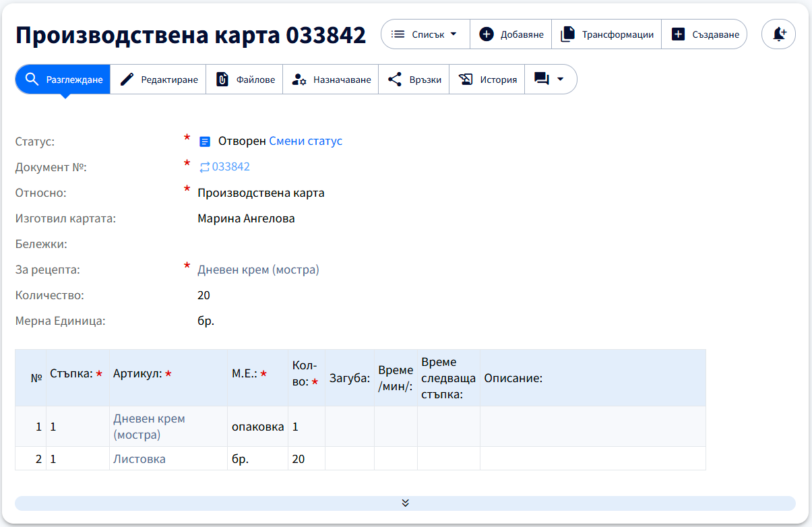Click the Трансформации button
The height and width of the screenshot is (527, 812).
606,34
